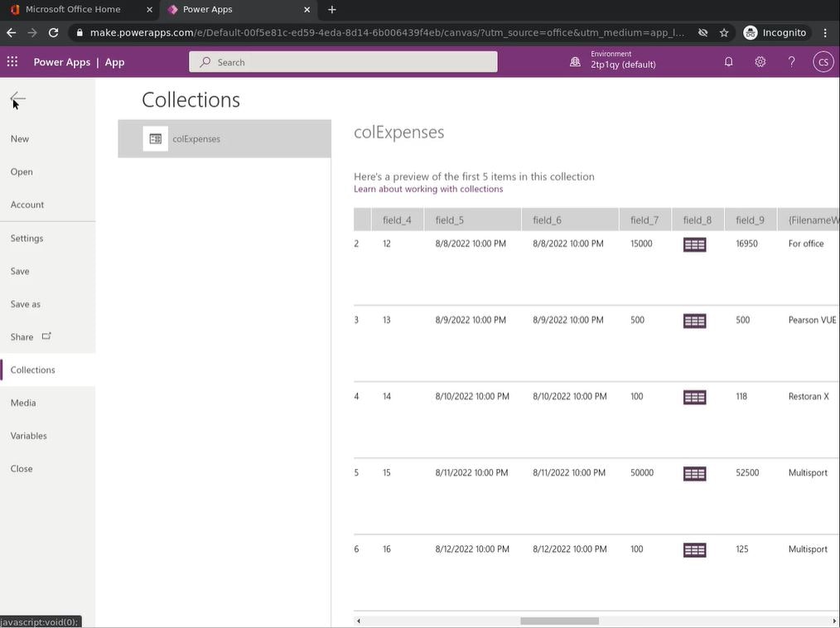Click Share in the left menu
The height and width of the screenshot is (628, 840).
pyautogui.click(x=22, y=337)
